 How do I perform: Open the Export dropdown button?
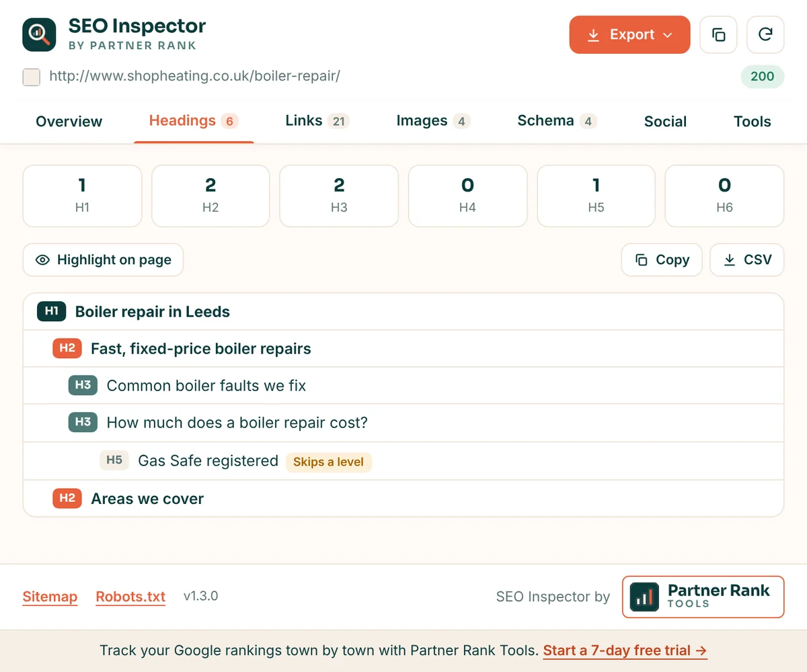[629, 35]
